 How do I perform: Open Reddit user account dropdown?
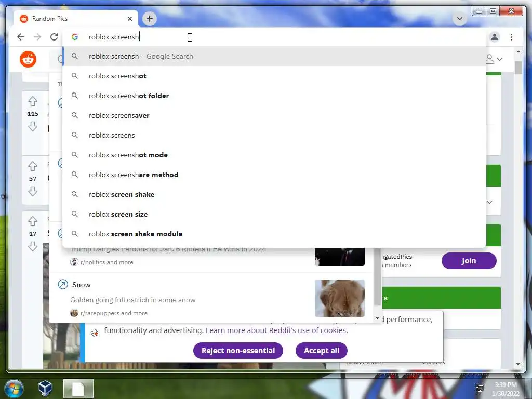495,59
